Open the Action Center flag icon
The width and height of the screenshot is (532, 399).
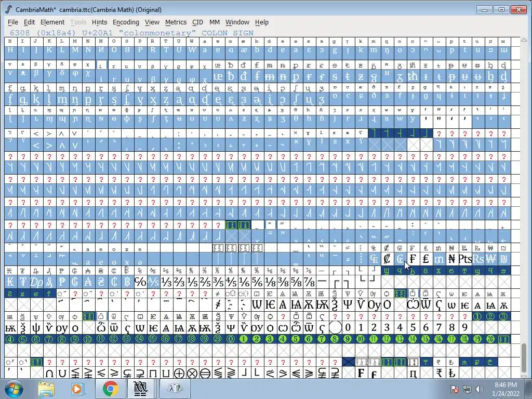[455, 390]
